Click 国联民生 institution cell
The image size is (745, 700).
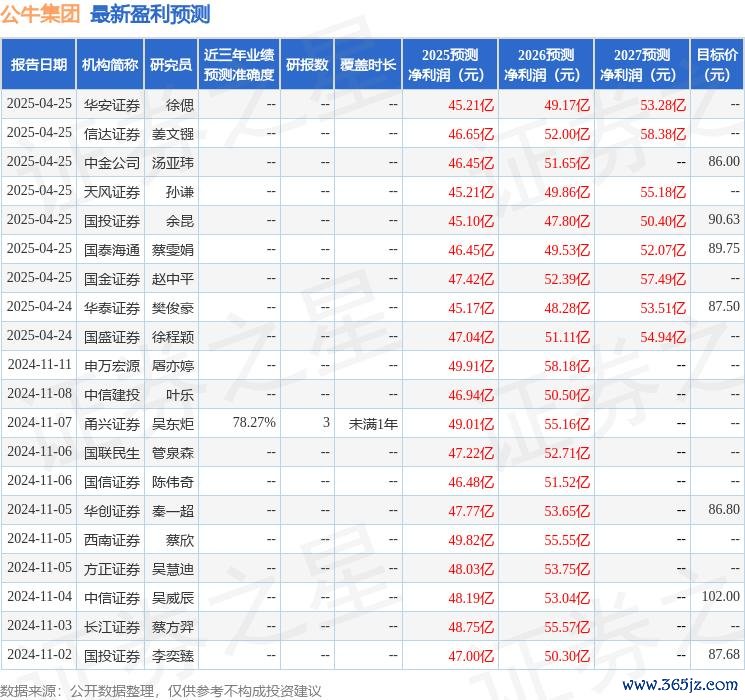(x=112, y=453)
